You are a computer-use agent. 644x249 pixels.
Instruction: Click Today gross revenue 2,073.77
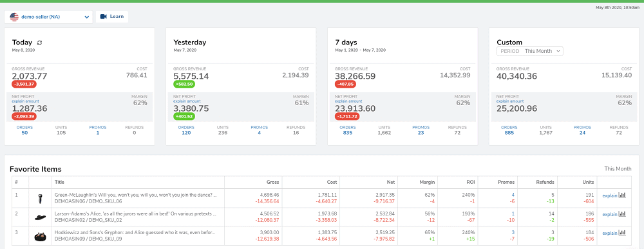coord(30,76)
